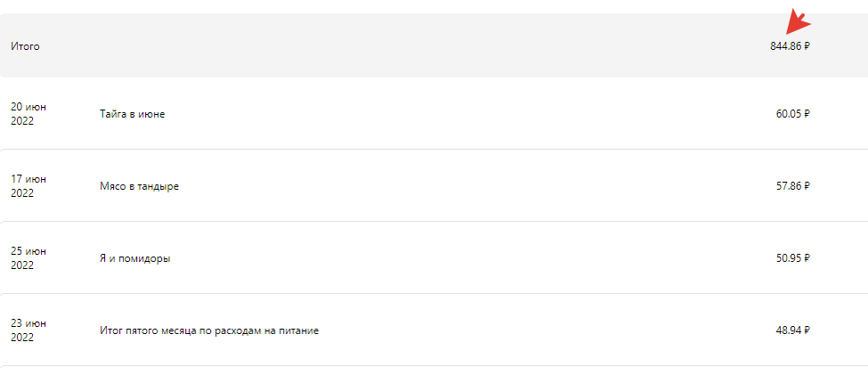Select the 60.05 ₽ earnings value
This screenshot has height=375, width=868.
pyautogui.click(x=793, y=114)
